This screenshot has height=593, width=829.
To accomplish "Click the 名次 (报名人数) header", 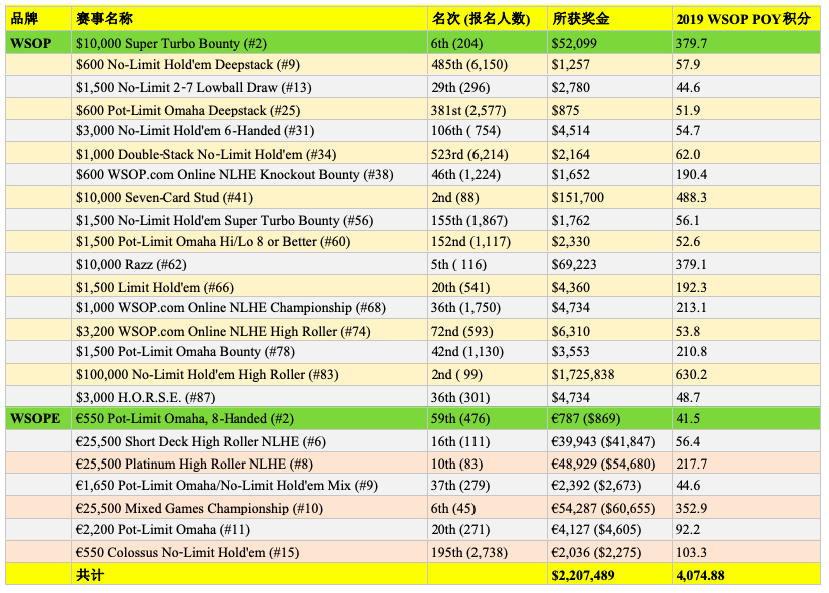I will coord(487,19).
